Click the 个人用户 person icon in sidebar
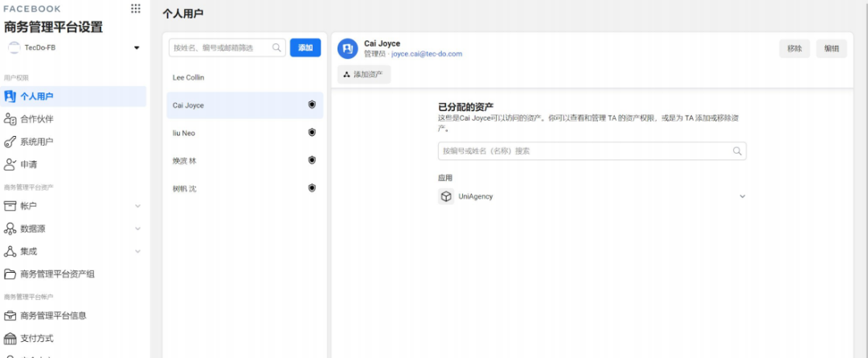The height and width of the screenshot is (358, 868). pos(10,97)
